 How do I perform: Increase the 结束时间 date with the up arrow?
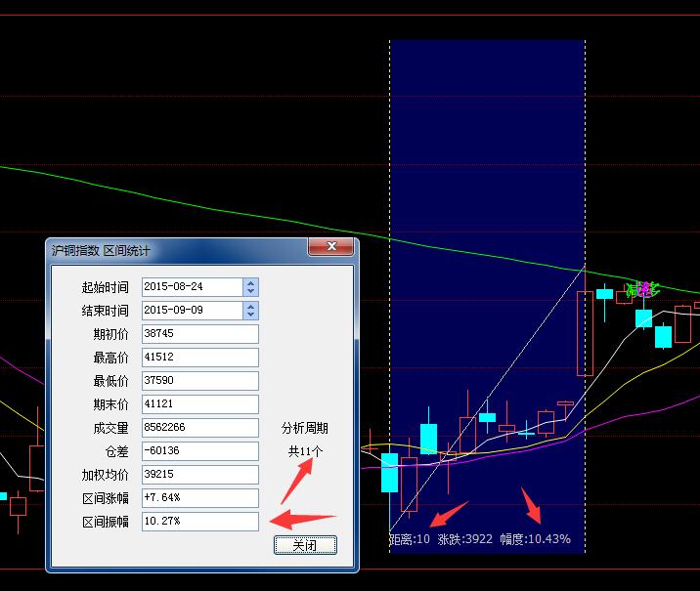coord(251,306)
